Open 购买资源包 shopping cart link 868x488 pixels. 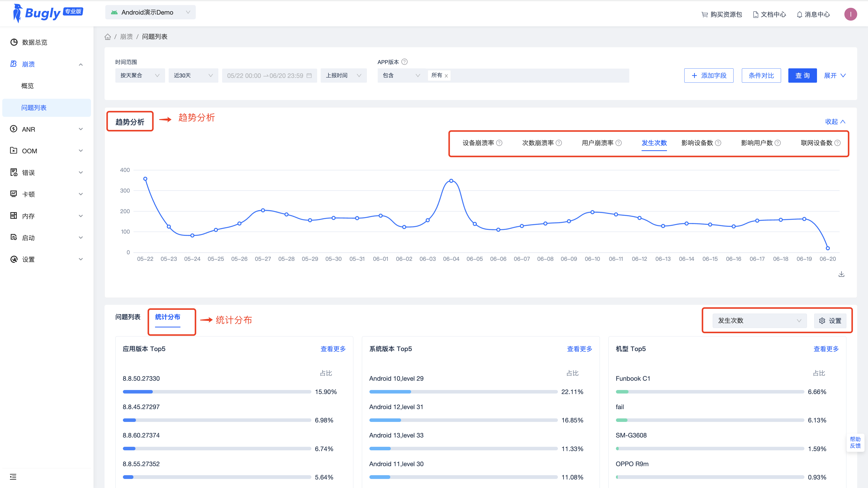(x=722, y=15)
